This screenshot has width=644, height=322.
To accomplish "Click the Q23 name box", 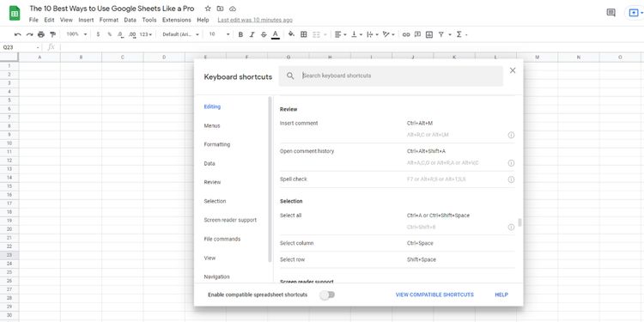I will (21, 47).
